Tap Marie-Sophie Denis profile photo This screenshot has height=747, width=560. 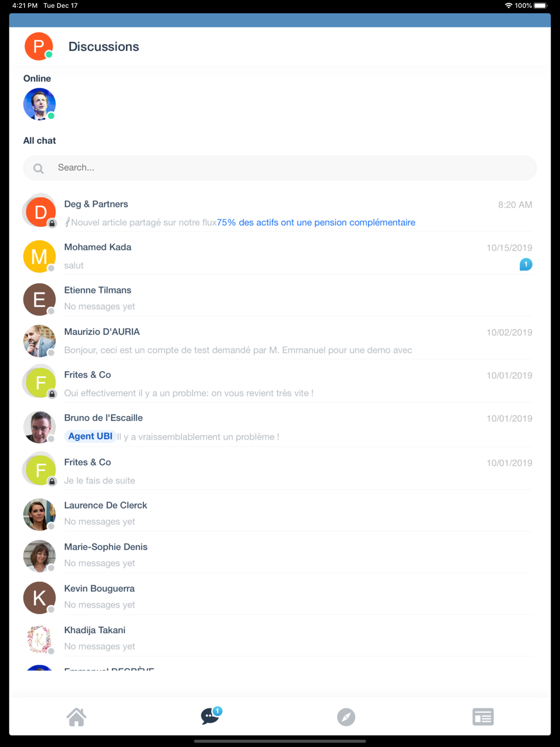click(x=39, y=556)
